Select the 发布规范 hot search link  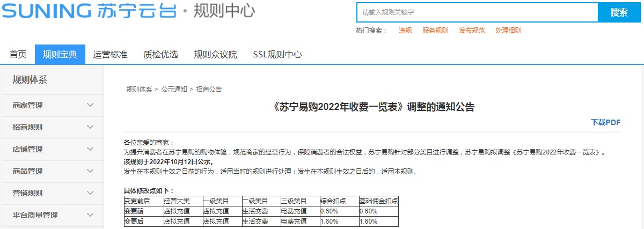click(x=471, y=31)
